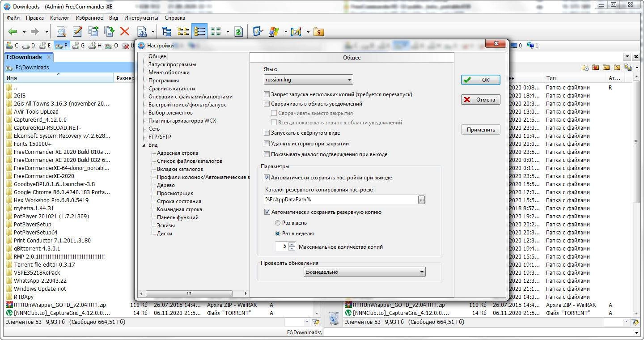Open file search binoculars icon
Viewport: 644px width, 340px height.
pos(142,32)
